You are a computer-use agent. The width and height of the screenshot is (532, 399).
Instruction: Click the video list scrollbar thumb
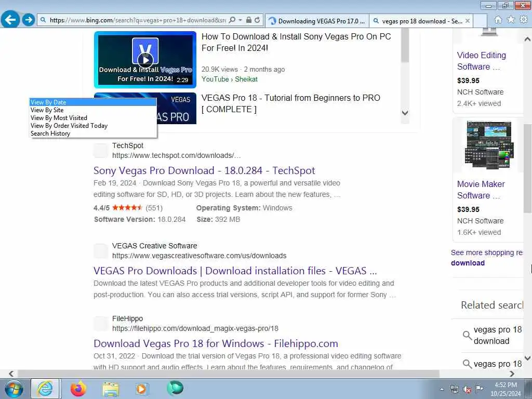click(405, 45)
